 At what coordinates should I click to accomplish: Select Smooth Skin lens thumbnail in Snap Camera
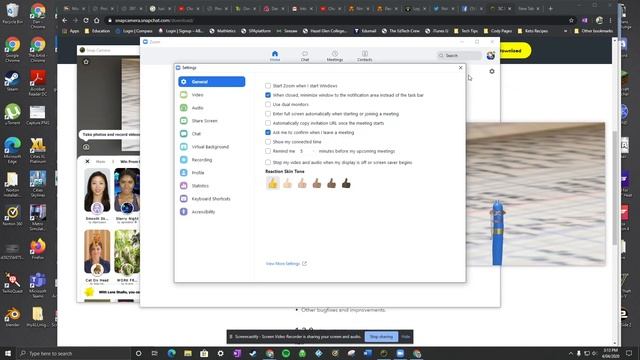(97, 191)
